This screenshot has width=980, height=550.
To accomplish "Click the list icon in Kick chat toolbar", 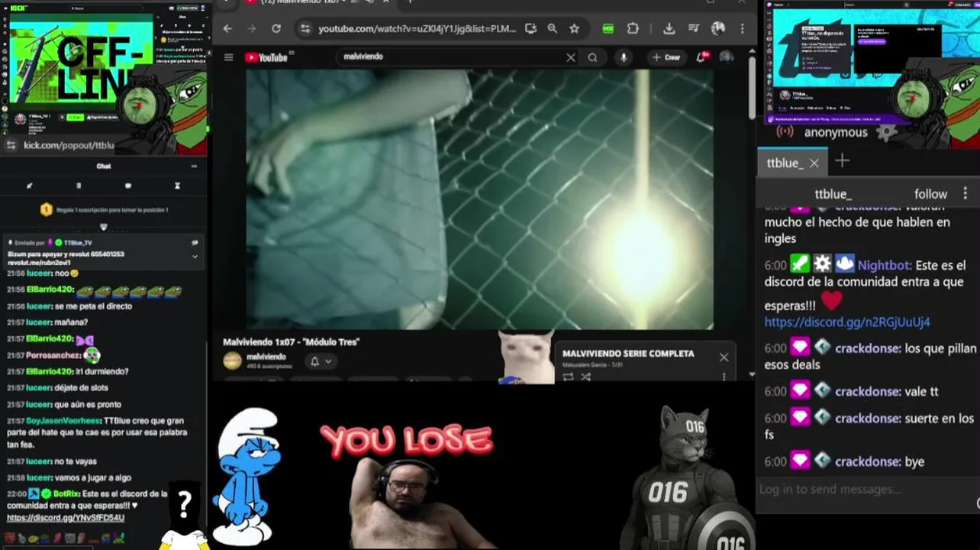I will pyautogui.click(x=79, y=186).
